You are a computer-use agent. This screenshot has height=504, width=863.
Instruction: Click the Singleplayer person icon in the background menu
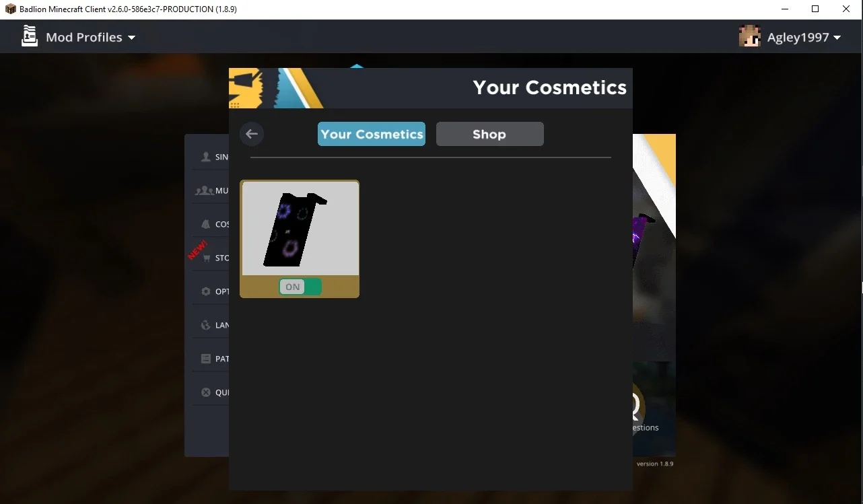(x=206, y=157)
